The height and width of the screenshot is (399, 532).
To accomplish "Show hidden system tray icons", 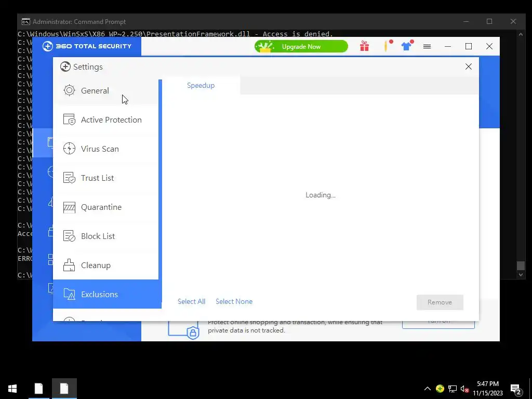I will tap(428, 389).
